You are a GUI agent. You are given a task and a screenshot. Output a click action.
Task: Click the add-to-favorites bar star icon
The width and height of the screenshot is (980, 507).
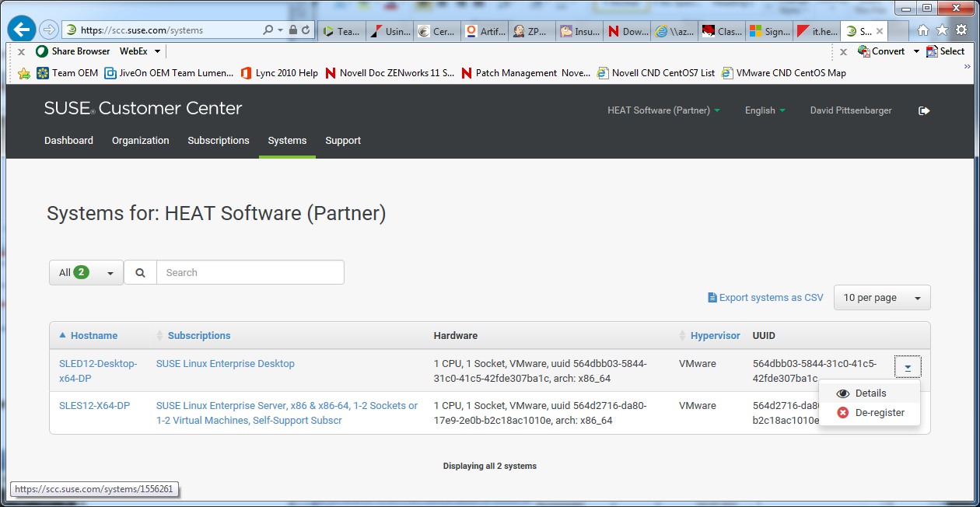coord(24,73)
